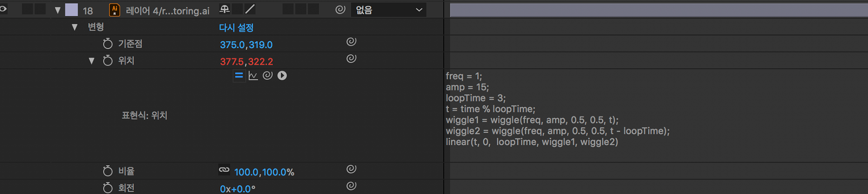This screenshot has width=868, height=194.
Task: Collapse layer 18 disclosure triangle
Action: [x=57, y=10]
